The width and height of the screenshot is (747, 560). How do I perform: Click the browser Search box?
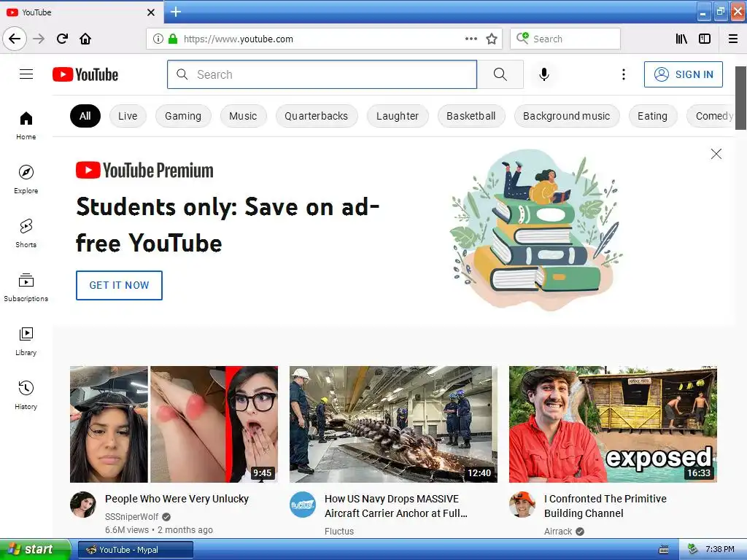[x=565, y=39]
